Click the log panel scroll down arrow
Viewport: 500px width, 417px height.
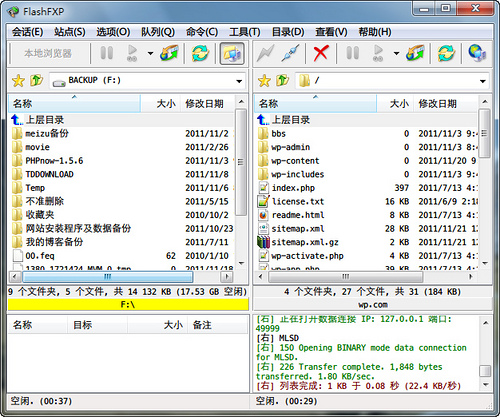coord(485,385)
